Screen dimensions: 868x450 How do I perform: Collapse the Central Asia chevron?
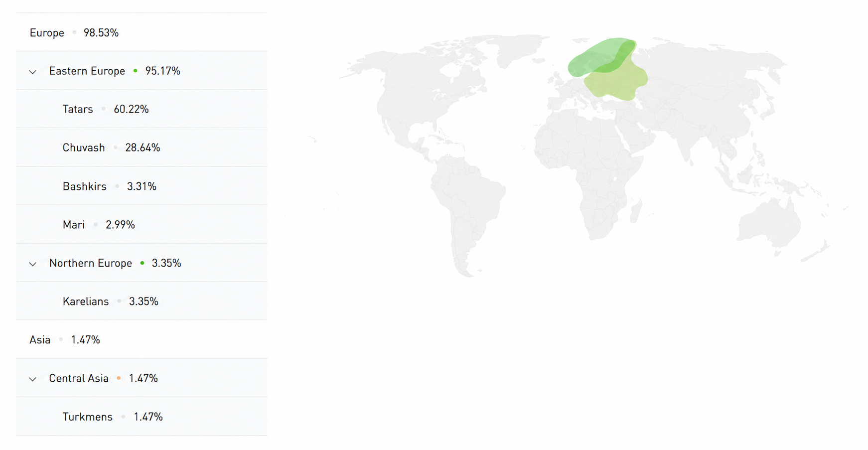[x=32, y=379]
